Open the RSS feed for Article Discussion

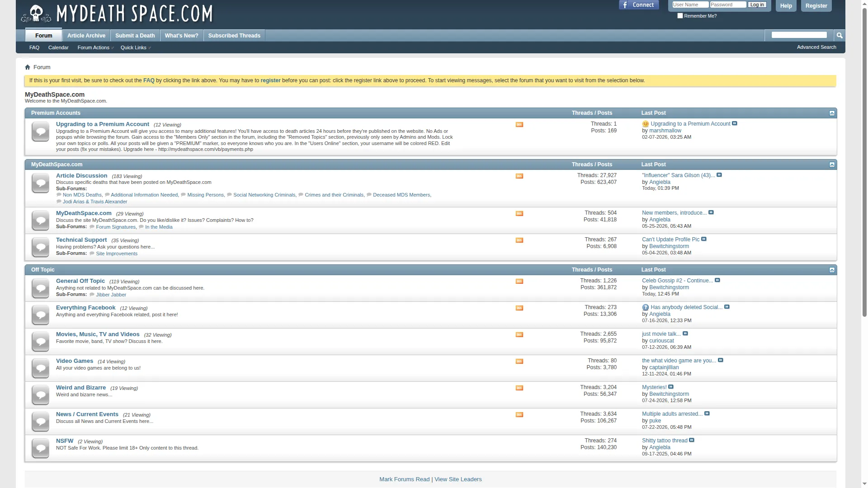pyautogui.click(x=519, y=176)
